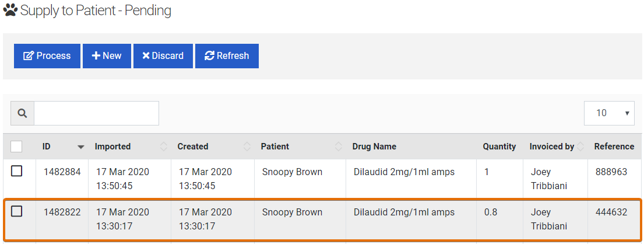Viewport: 644px width, 244px height.
Task: Toggle the select-all checkbox in the table header
Action: (x=17, y=147)
